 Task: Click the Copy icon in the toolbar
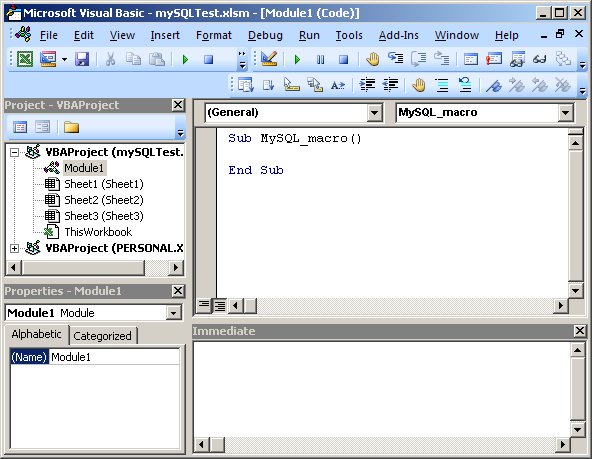coord(133,59)
